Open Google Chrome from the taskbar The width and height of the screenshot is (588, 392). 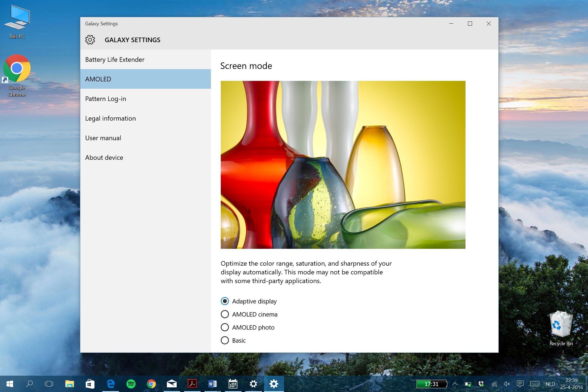(151, 384)
